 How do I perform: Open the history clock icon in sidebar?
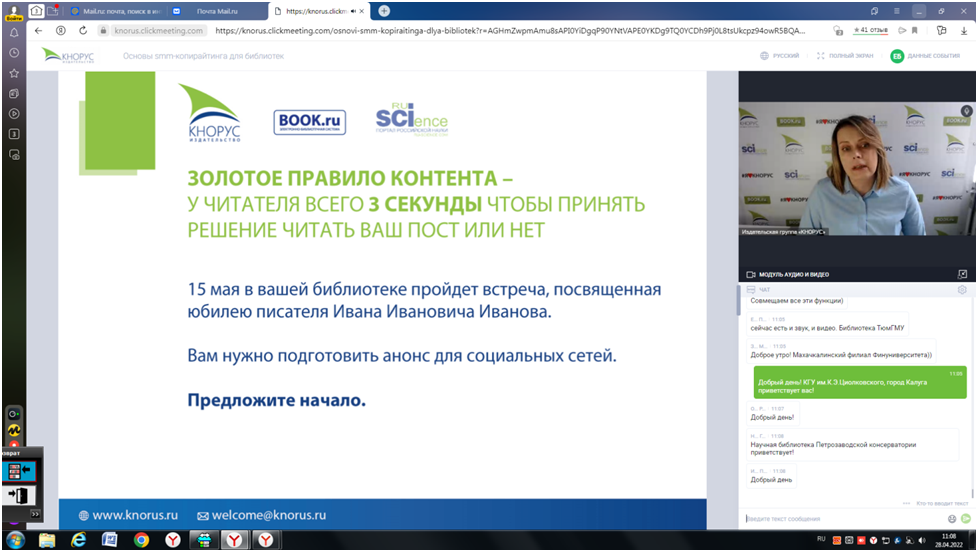tap(14, 52)
